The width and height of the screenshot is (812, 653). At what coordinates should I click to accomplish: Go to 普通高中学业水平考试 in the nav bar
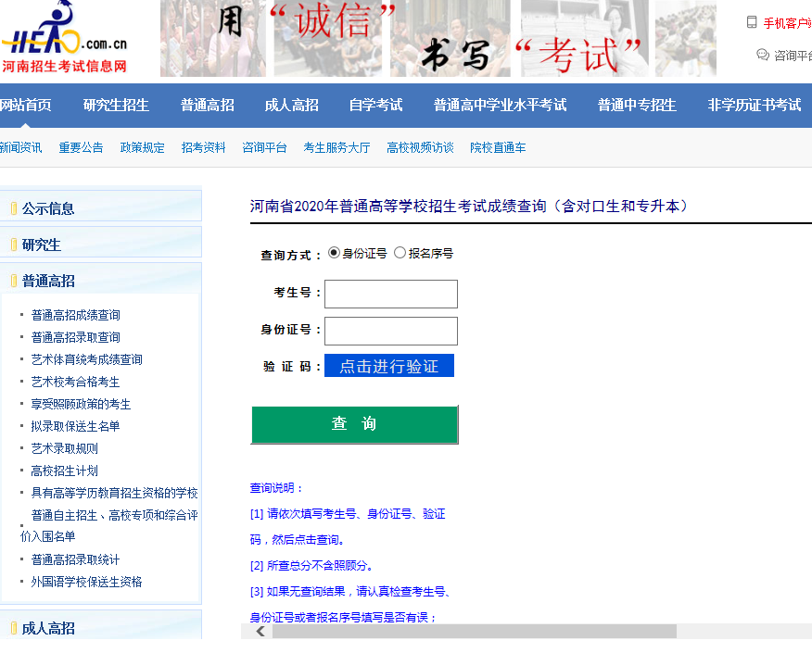click(x=500, y=105)
